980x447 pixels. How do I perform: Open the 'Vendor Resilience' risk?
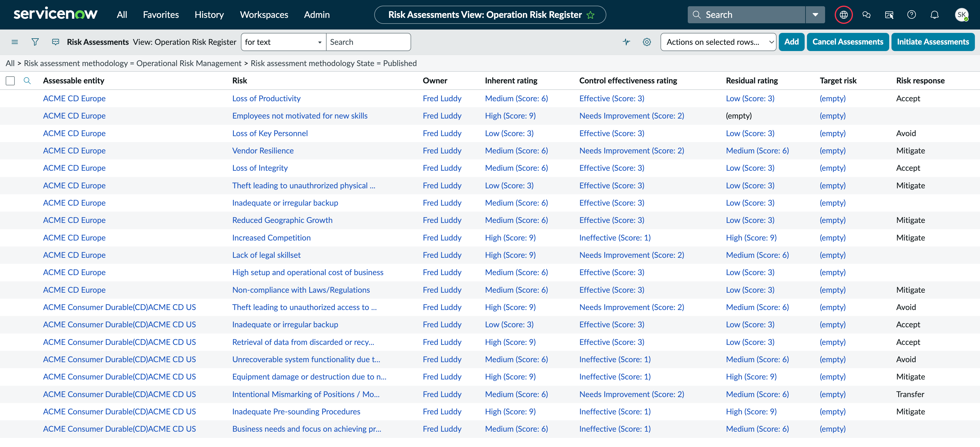263,150
